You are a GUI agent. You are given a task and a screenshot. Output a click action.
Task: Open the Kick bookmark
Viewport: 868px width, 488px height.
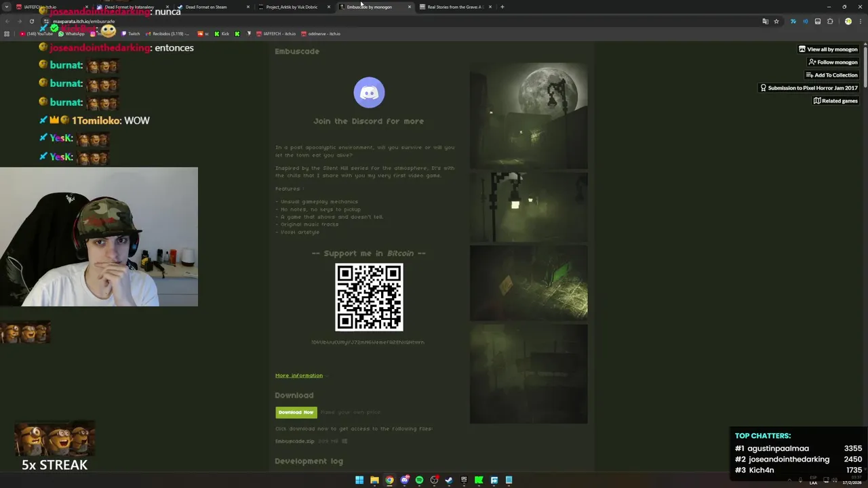222,33
